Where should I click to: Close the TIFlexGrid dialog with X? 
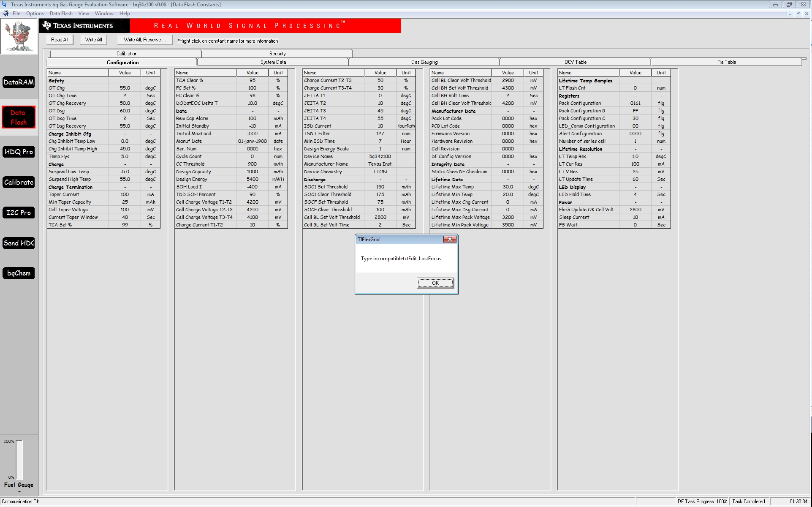[450, 239]
